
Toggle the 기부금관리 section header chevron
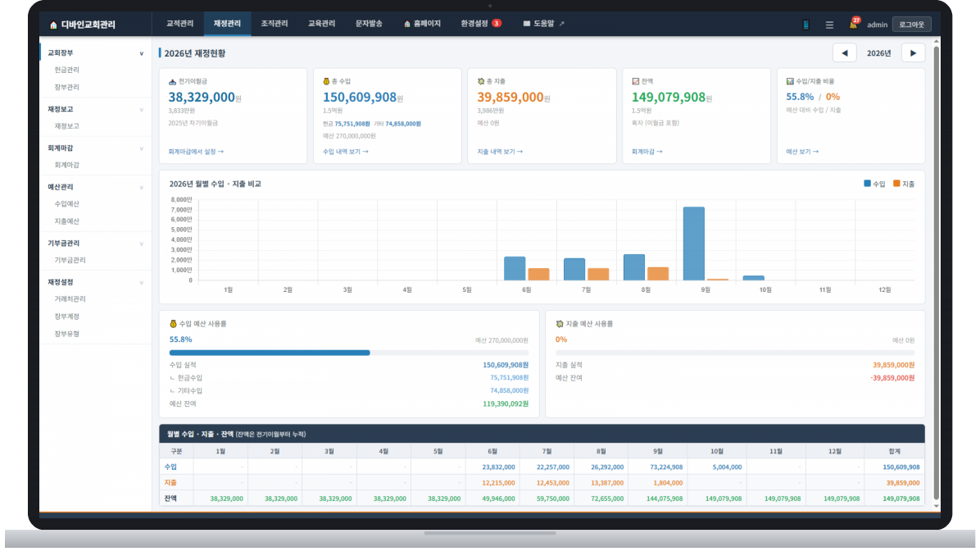pos(141,244)
